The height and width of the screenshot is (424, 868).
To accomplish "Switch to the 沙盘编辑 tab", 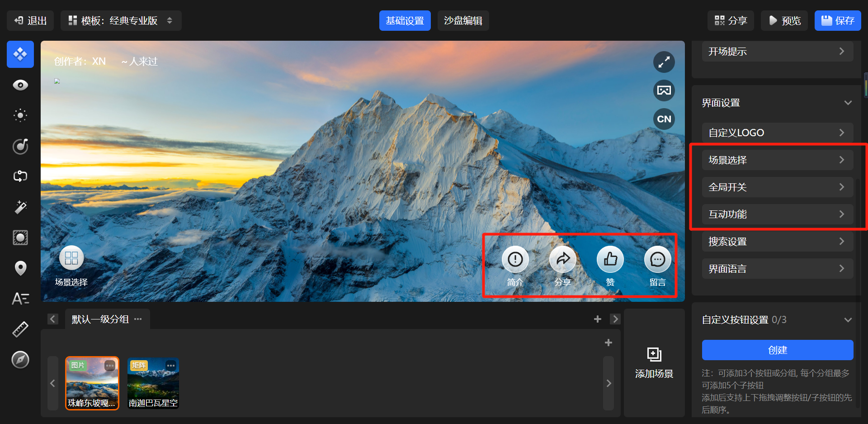I will click(x=462, y=21).
